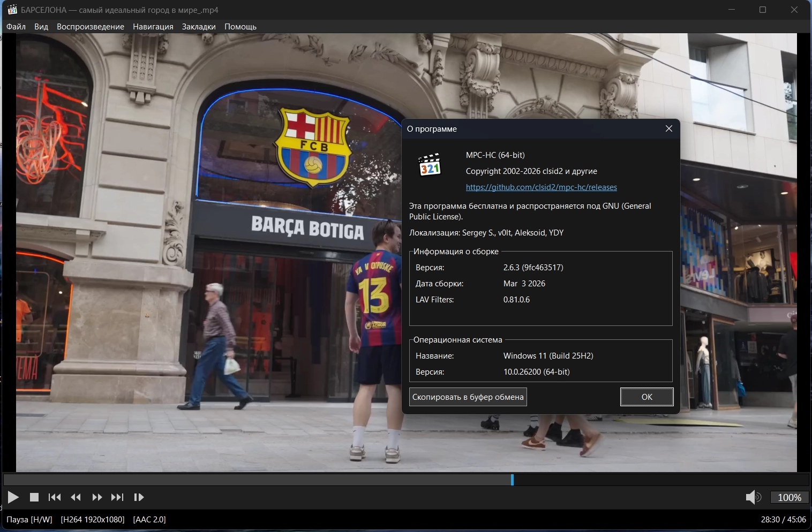This screenshot has height=532, width=812.
Task: Click the MPC-HC (64-bit) product name
Action: click(x=495, y=155)
